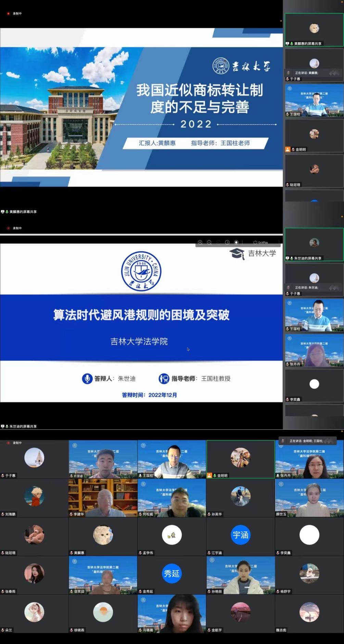The image size is (344, 644).
Task: Click the round pointer icon beside next arrow
Action: (236, 242)
